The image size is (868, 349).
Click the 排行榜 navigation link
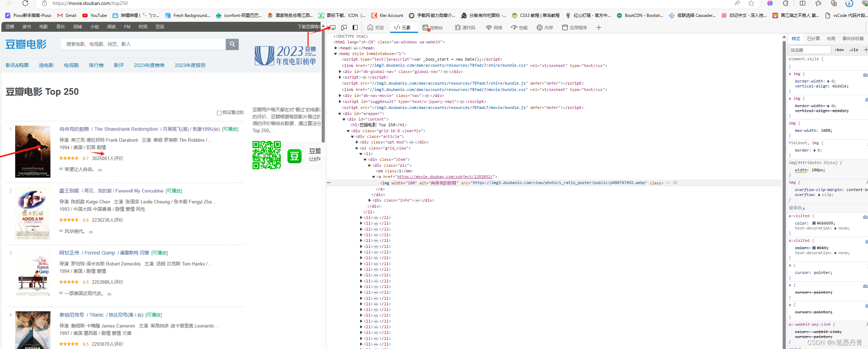click(x=96, y=65)
